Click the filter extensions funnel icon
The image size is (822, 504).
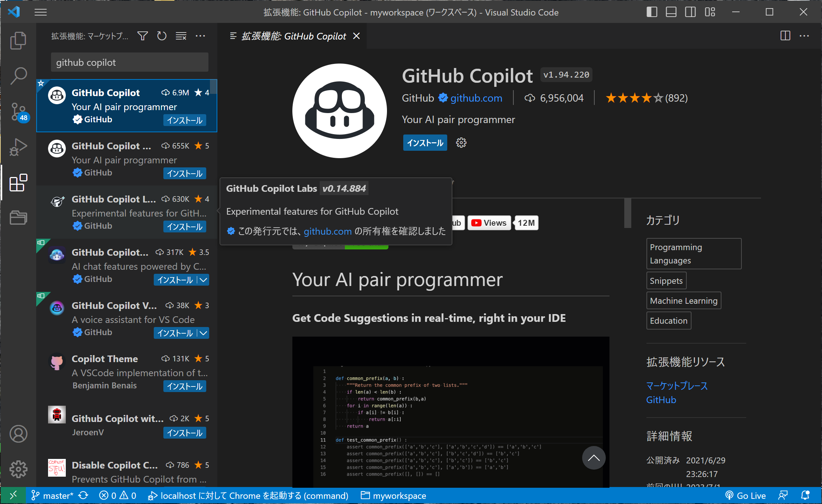pyautogui.click(x=143, y=36)
